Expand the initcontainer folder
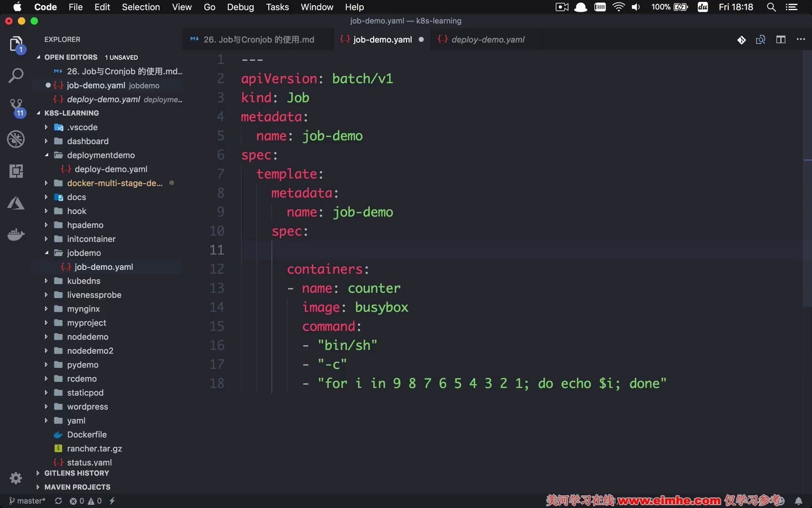 [91, 239]
